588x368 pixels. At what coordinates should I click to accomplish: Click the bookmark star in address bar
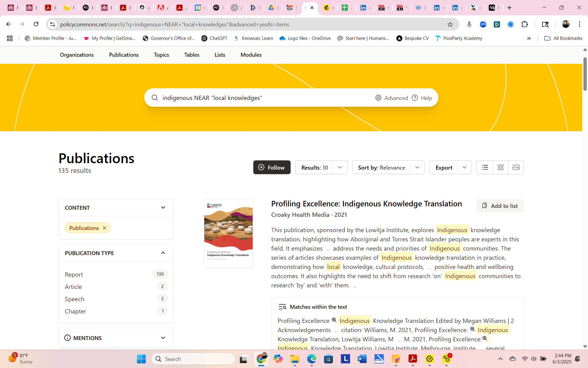pos(450,24)
